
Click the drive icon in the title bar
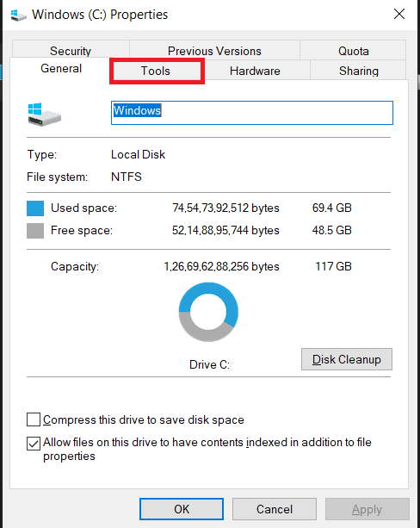18,15
